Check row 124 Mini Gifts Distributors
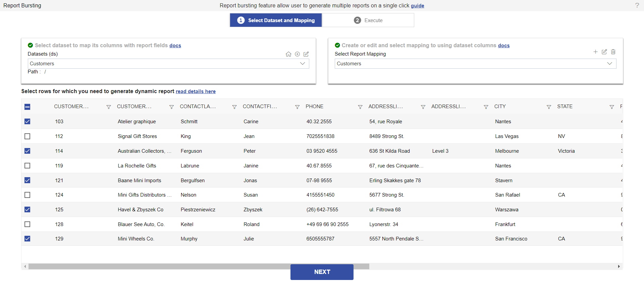 (x=28, y=195)
